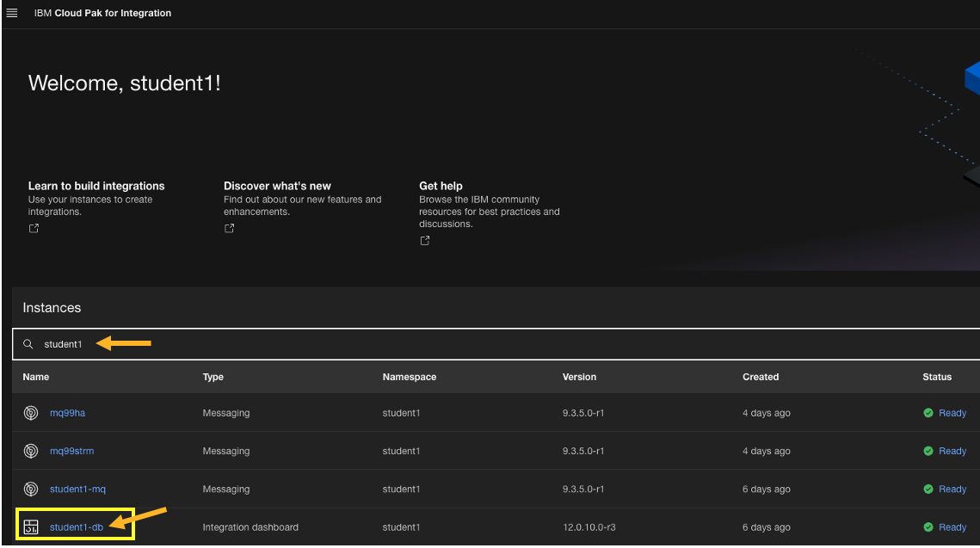Image resolution: width=980 pixels, height=548 pixels.
Task: Sort instances by the Created column header
Action: coord(761,377)
